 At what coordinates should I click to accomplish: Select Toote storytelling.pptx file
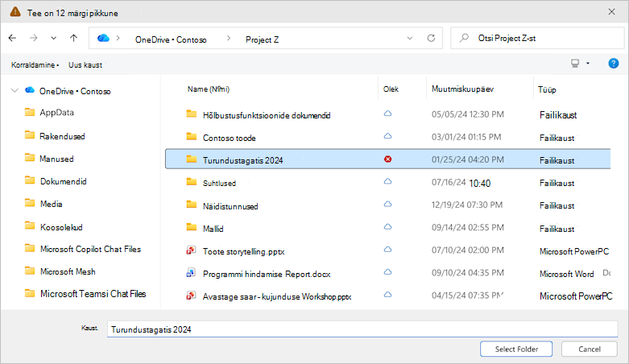[x=243, y=251]
